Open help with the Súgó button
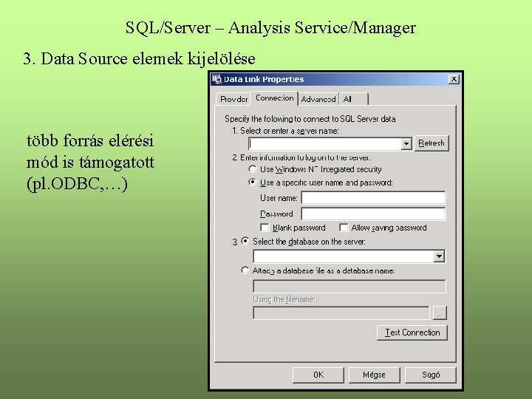 click(431, 375)
